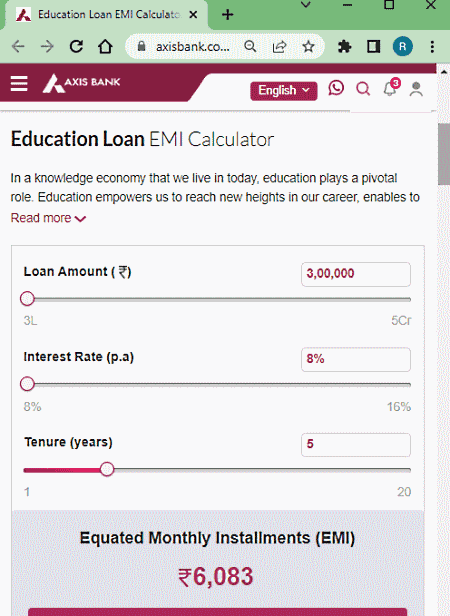The image size is (450, 616).
Task: Click the address bar URL
Action: [x=192, y=47]
